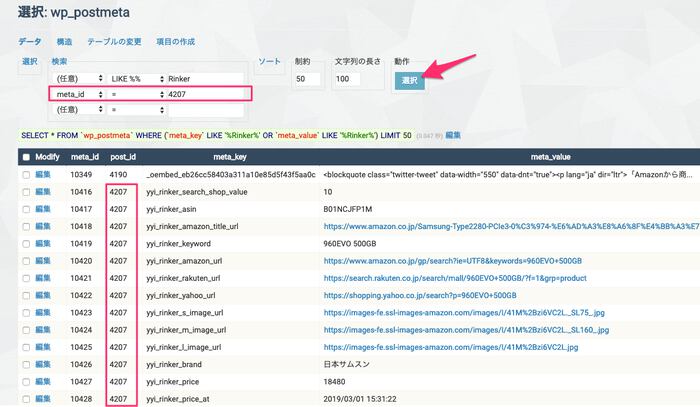Toggle the select-all checkbox in Modify header
Screen dimensions: 700x407
click(x=26, y=157)
